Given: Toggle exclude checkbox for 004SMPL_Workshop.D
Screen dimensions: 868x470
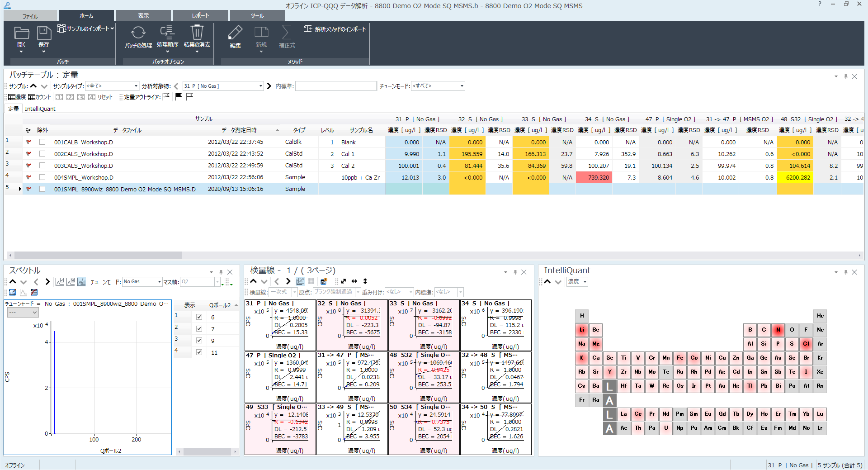Looking at the screenshot, I should 42,177.
